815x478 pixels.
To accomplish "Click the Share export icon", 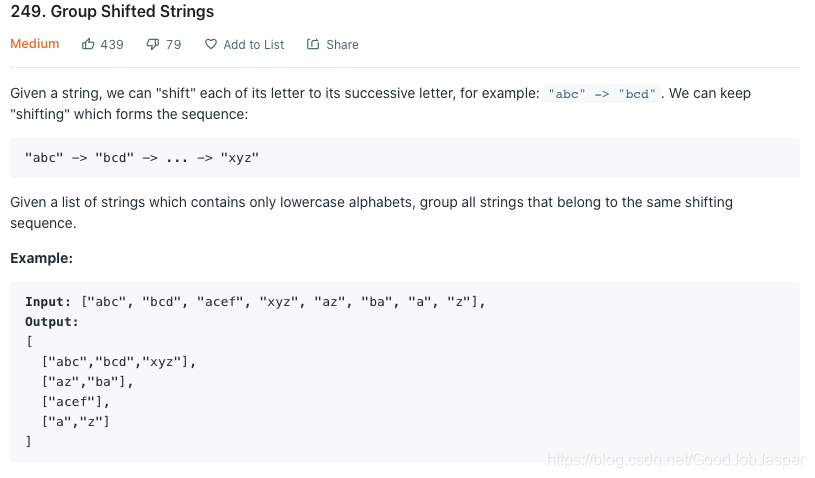I will 313,44.
